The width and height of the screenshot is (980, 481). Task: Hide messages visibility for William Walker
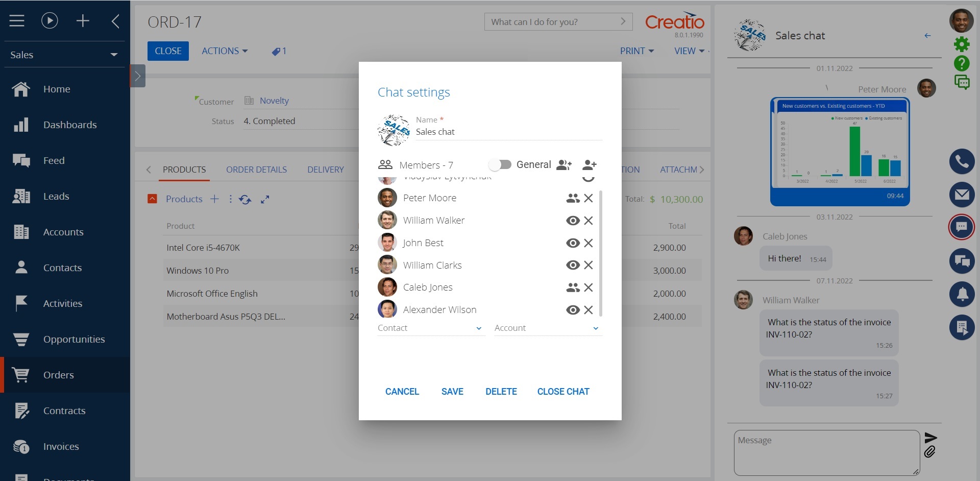pyautogui.click(x=573, y=220)
